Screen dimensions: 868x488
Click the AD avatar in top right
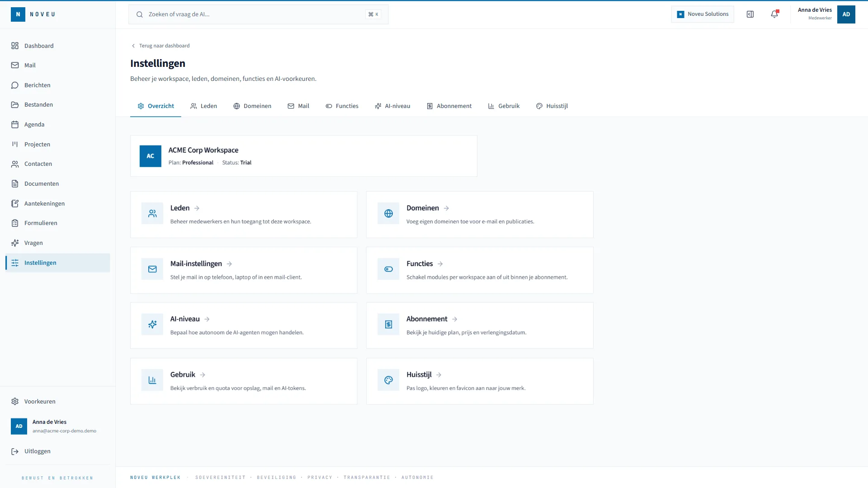pyautogui.click(x=846, y=14)
